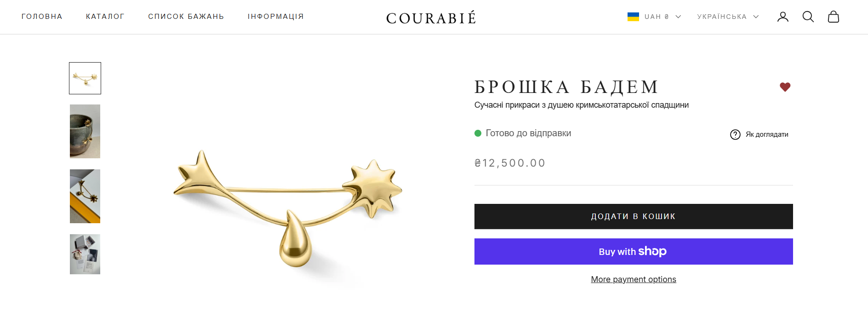Image resolution: width=868 pixels, height=318 pixels.
Task: Add brooch with ДОДАТИ В КОШИК button
Action: (634, 216)
